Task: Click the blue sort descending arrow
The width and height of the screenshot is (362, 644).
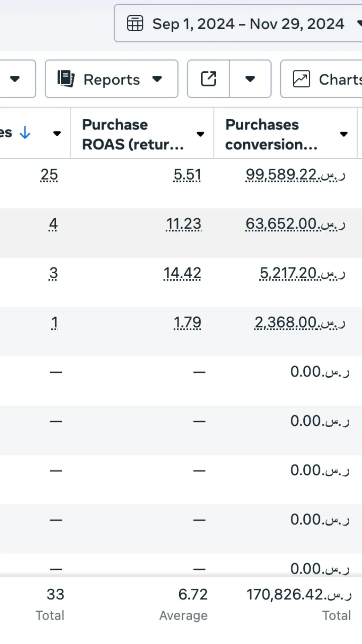Action: [25, 133]
